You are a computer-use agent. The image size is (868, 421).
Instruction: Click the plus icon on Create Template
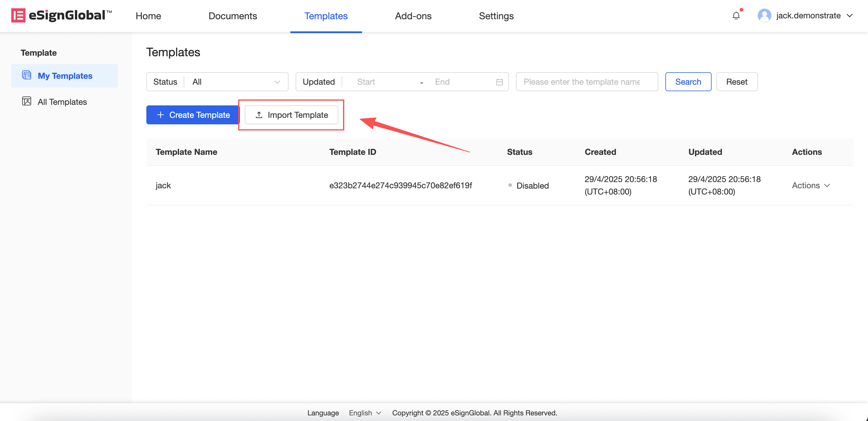tap(160, 115)
